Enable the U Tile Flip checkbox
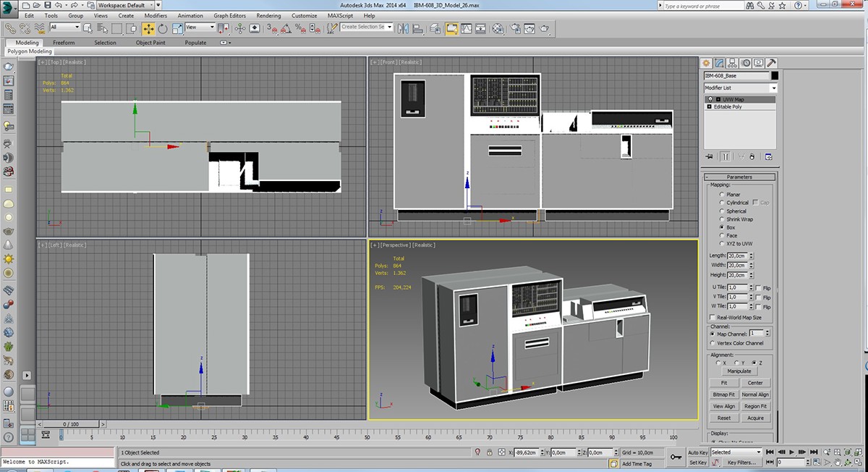Screen dimensions: 868x472 (758, 288)
